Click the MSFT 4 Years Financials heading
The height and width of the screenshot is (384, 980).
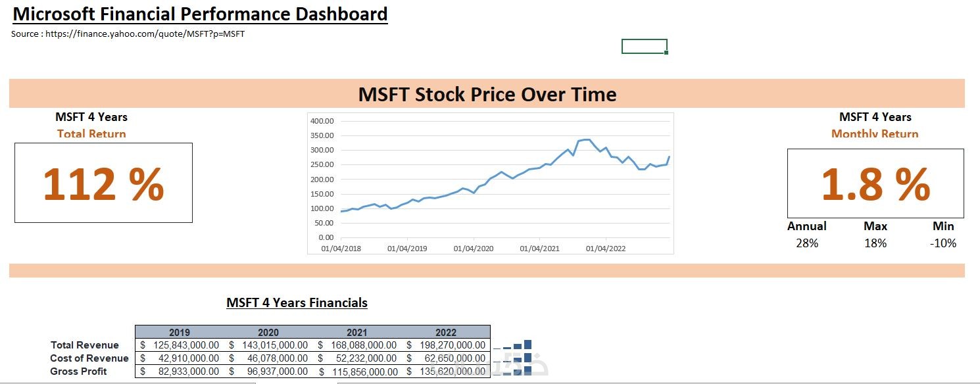297,302
